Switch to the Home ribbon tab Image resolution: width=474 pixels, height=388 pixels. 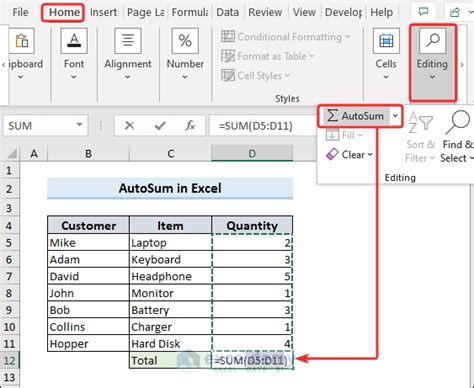pyautogui.click(x=64, y=12)
